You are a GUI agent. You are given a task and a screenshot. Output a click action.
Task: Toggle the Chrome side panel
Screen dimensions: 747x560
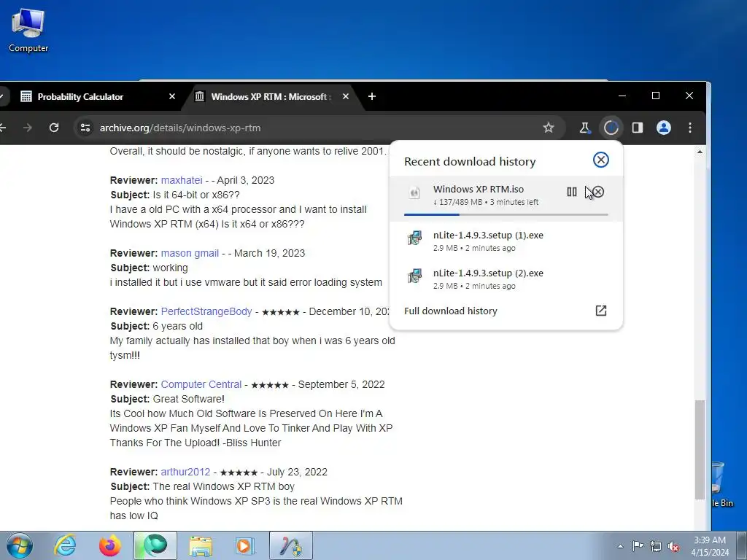point(638,128)
